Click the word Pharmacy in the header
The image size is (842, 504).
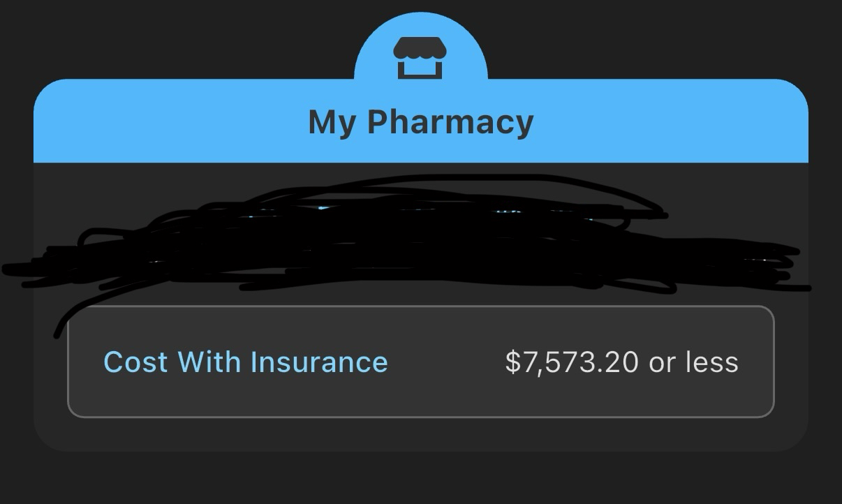click(450, 121)
